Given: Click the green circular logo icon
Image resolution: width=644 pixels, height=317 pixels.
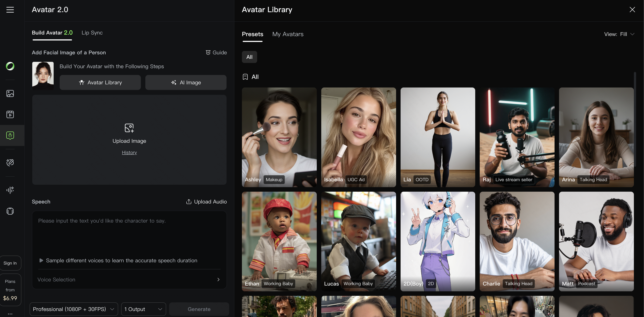Looking at the screenshot, I should 10,66.
